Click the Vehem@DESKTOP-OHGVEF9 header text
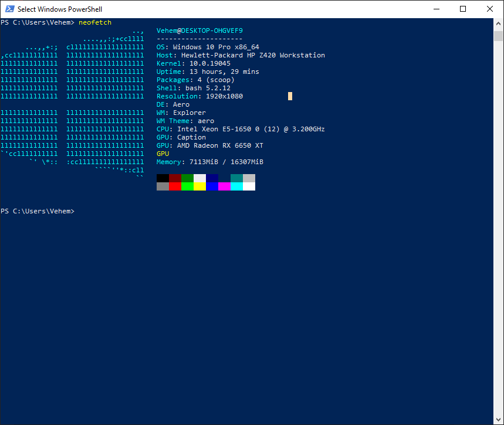The height and width of the screenshot is (425, 504). click(199, 30)
